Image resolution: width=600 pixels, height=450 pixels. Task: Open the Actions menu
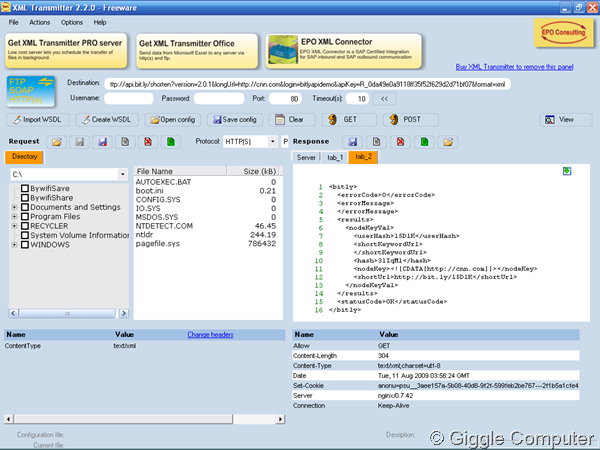point(40,23)
